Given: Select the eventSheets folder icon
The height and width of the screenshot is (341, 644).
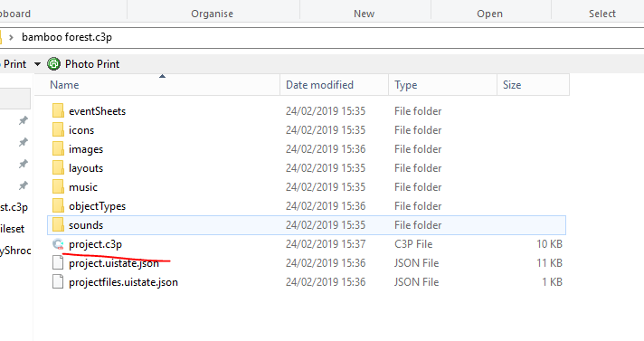Looking at the screenshot, I should (x=58, y=111).
